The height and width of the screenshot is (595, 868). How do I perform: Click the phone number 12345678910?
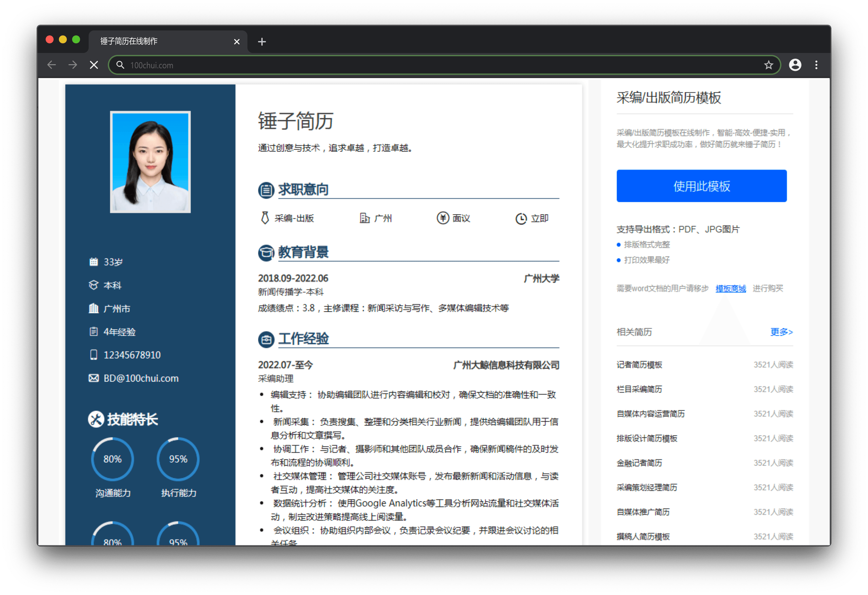pyautogui.click(x=132, y=355)
